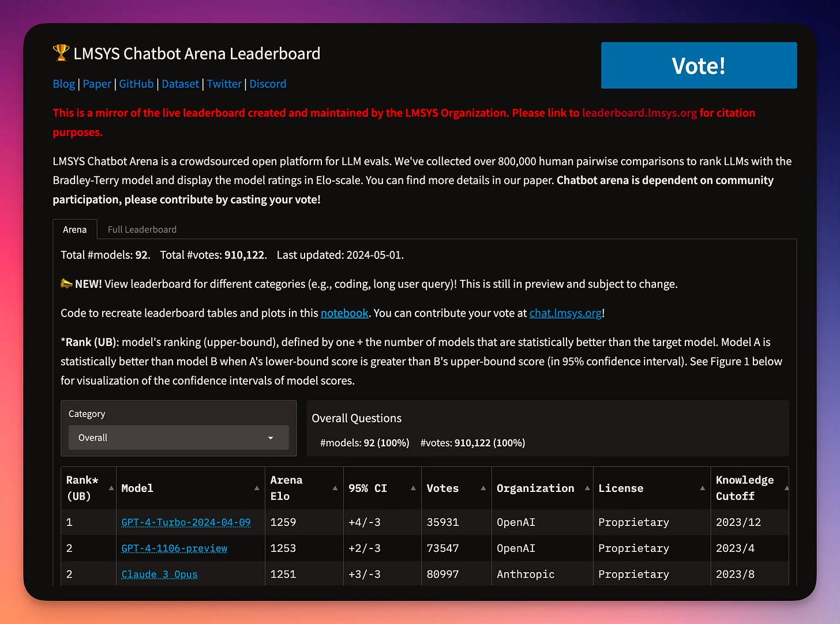Sort by Knowledge Cutoff column arrow
Viewport: 840px width, 624px height.
pyautogui.click(x=786, y=488)
